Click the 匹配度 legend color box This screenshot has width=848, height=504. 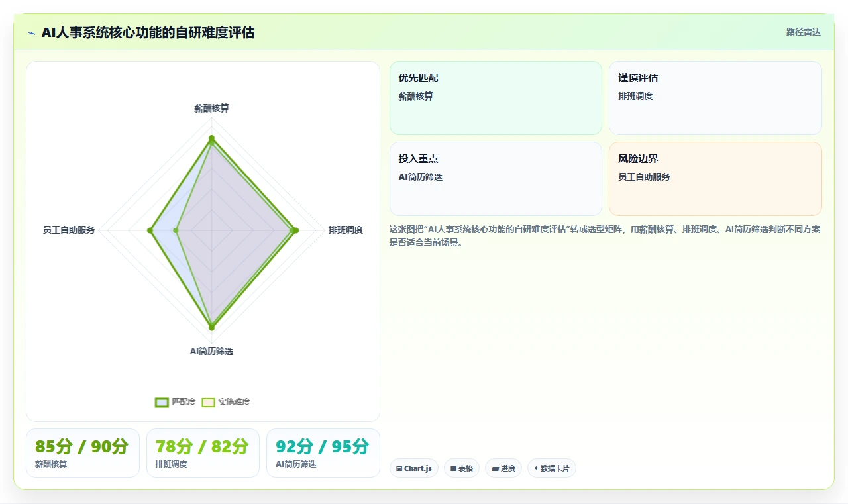click(x=162, y=402)
